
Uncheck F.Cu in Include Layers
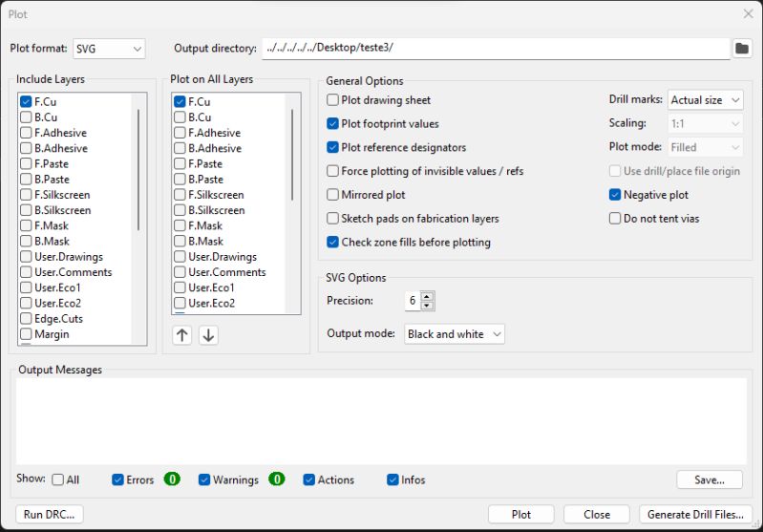pyautogui.click(x=26, y=102)
